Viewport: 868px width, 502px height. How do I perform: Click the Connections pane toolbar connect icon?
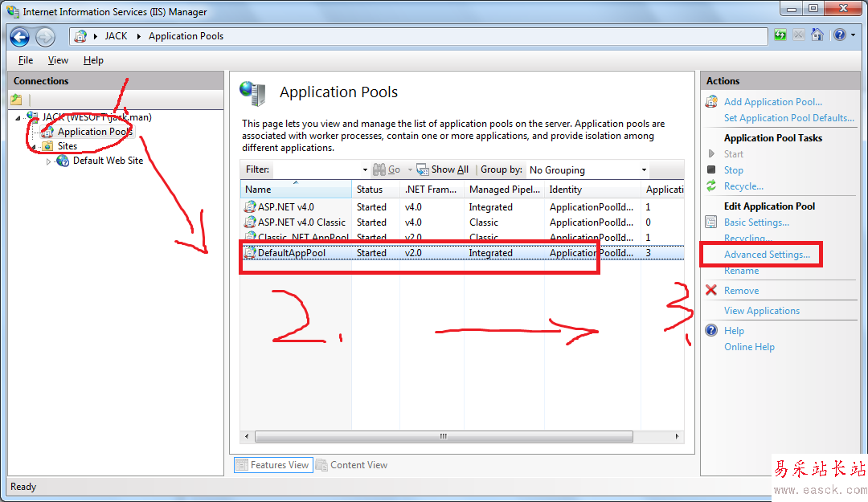17,100
